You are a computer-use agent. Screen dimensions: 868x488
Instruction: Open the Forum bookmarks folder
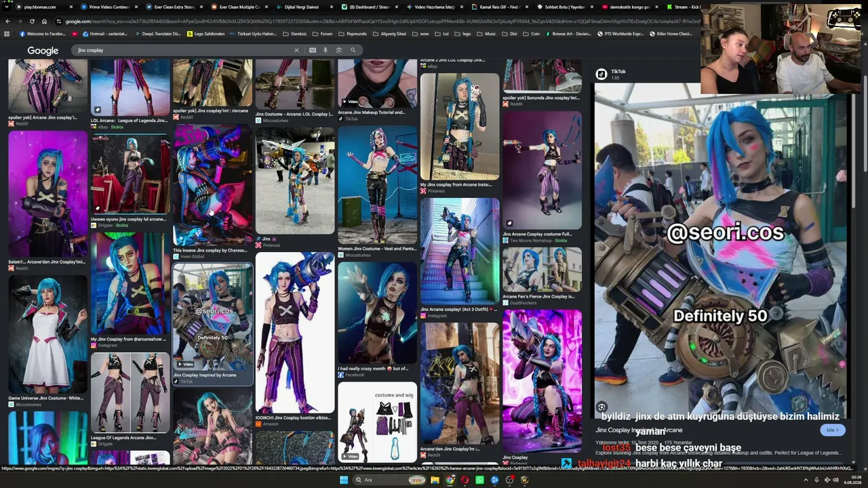pos(322,33)
